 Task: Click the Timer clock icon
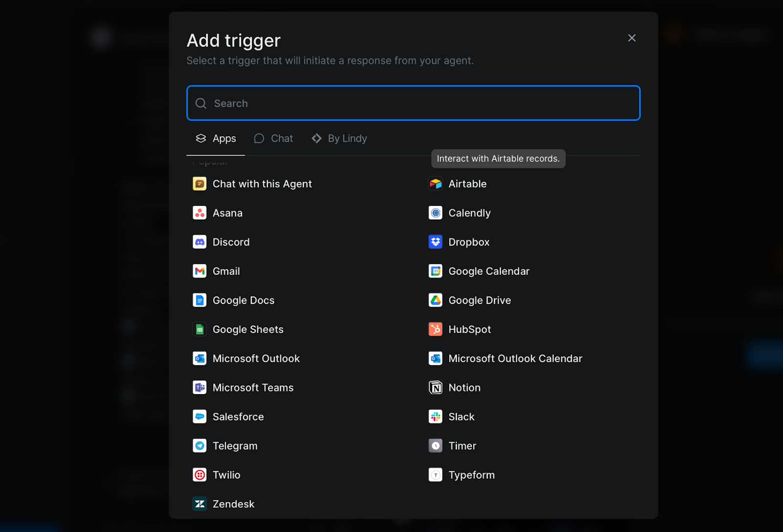point(435,446)
